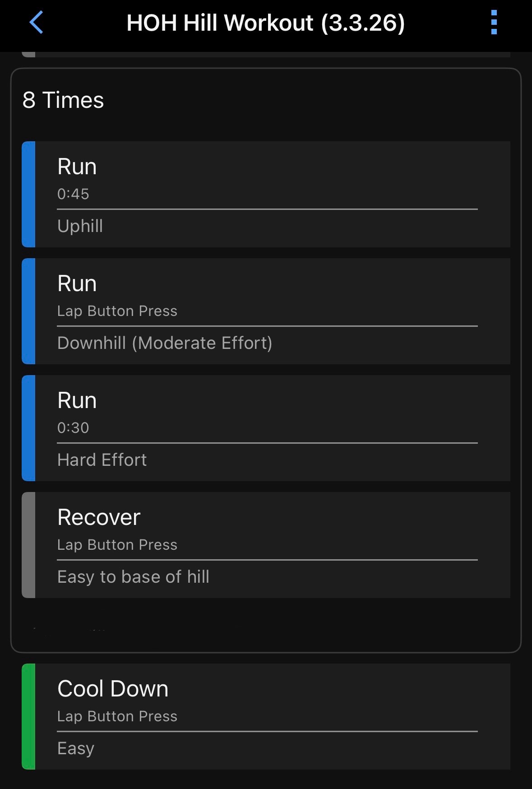Tap the blue back arrow
The height and width of the screenshot is (789, 532).
point(36,23)
